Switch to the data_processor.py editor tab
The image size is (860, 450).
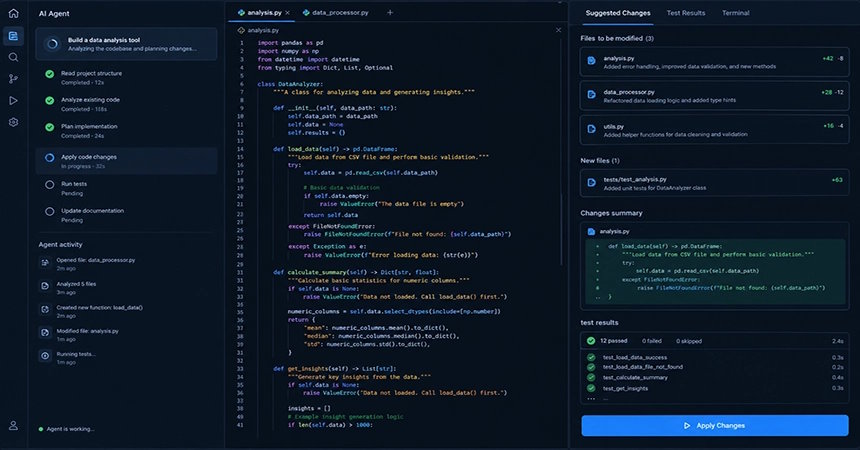point(336,13)
